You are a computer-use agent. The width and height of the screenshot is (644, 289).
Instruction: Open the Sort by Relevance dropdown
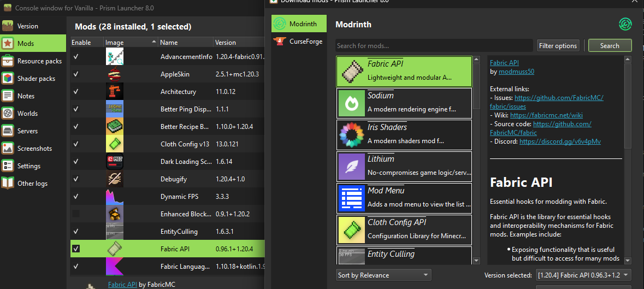383,275
